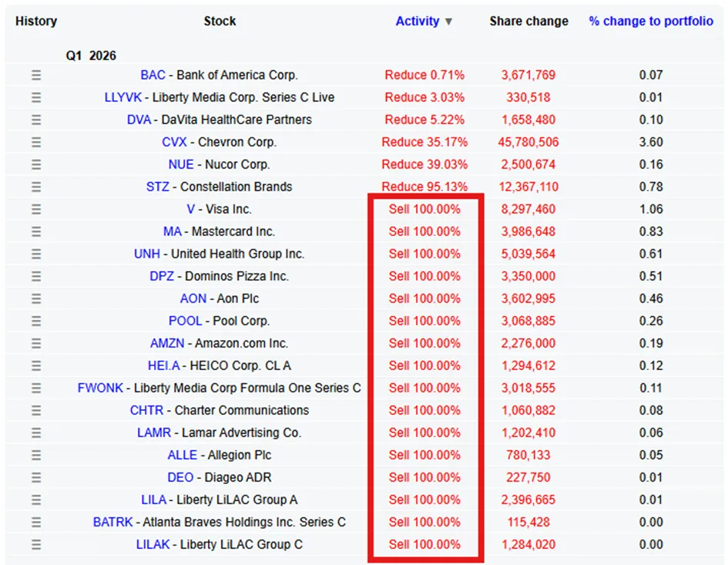
Task: Click the Q1 2026 quarter label
Action: pyautogui.click(x=91, y=55)
